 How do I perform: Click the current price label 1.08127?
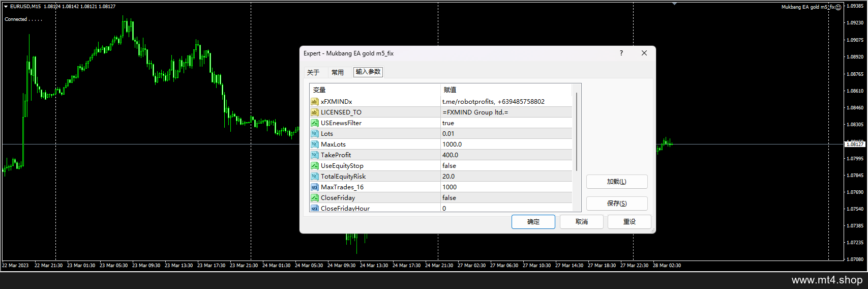[855, 144]
